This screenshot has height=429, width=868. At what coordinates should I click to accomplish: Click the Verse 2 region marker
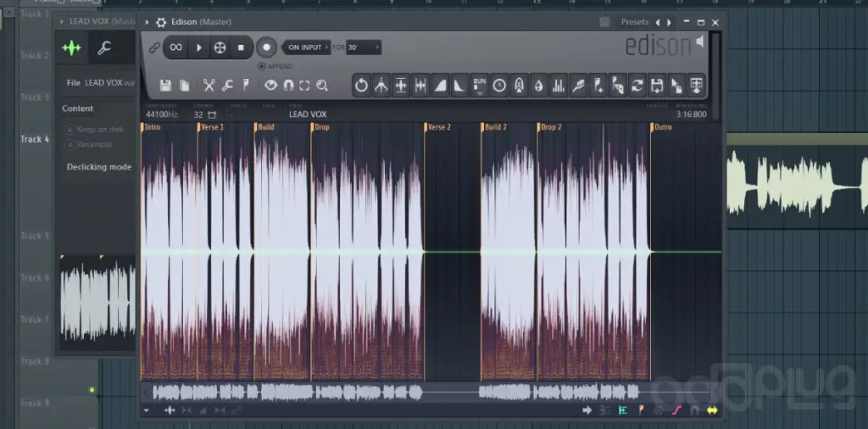(x=438, y=127)
